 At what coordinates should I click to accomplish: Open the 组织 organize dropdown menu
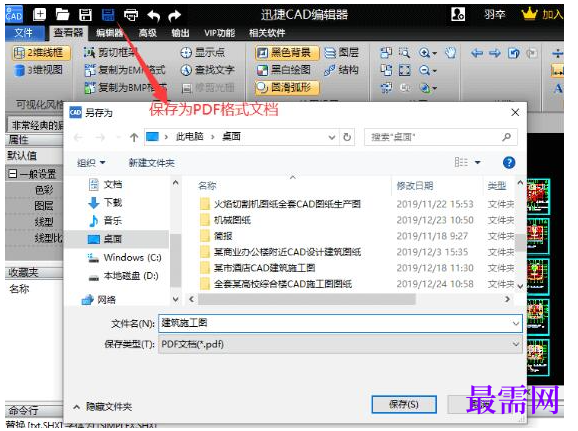91,163
